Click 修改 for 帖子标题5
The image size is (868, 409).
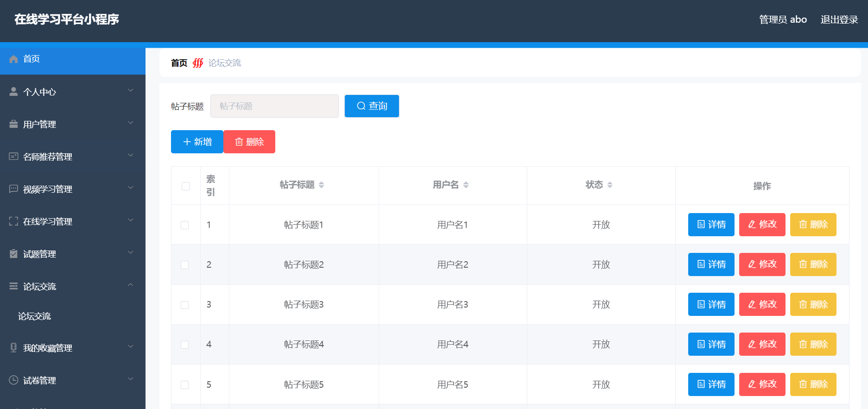click(x=762, y=384)
